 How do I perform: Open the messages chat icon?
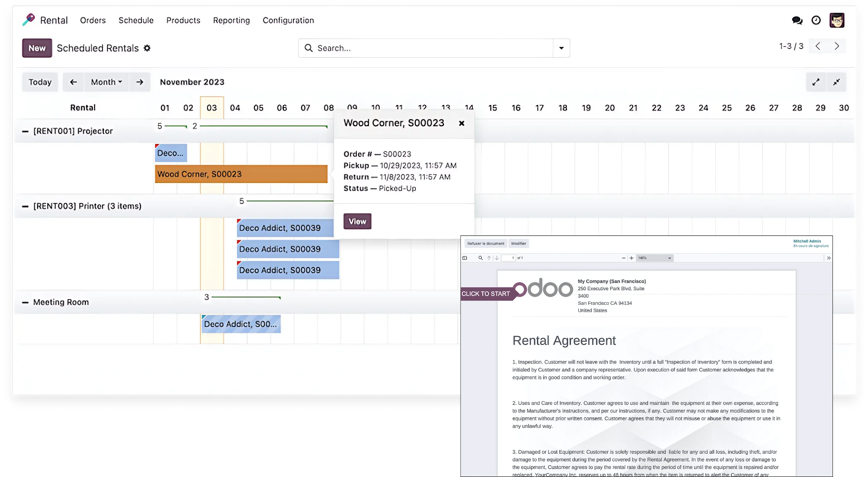797,20
